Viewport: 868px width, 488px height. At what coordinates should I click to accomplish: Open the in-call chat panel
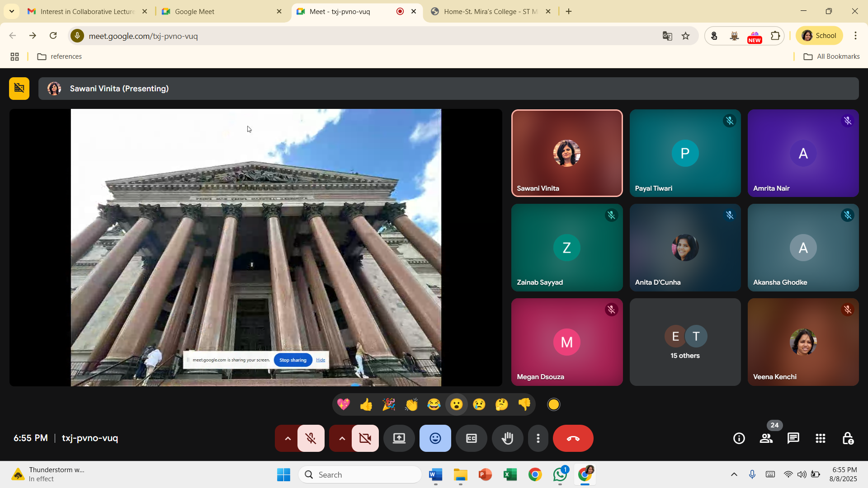point(793,438)
